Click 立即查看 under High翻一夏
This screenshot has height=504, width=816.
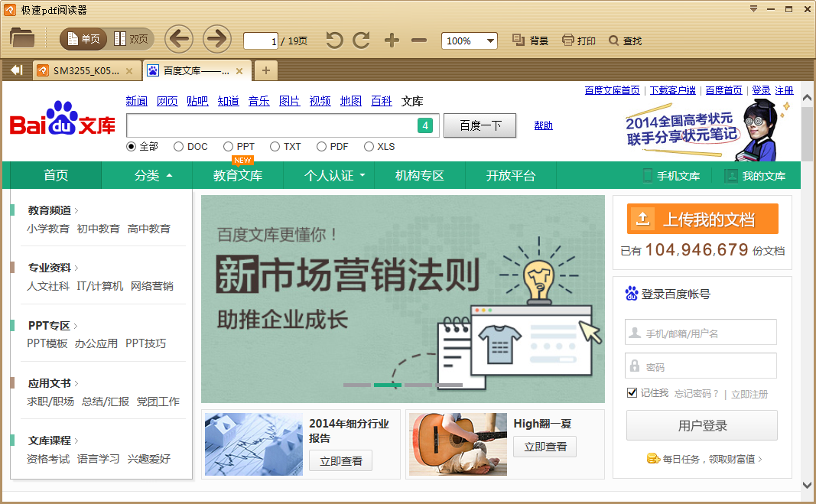(x=545, y=446)
